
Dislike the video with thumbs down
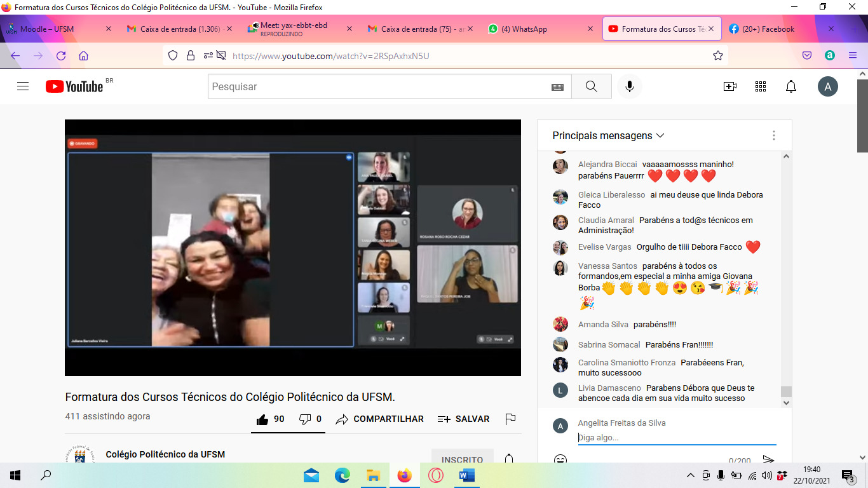311,419
